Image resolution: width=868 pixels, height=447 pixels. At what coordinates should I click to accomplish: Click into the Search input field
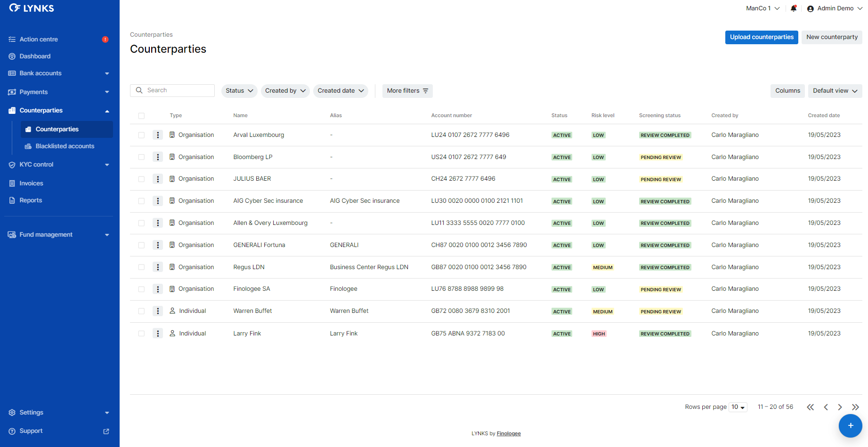pyautogui.click(x=172, y=90)
